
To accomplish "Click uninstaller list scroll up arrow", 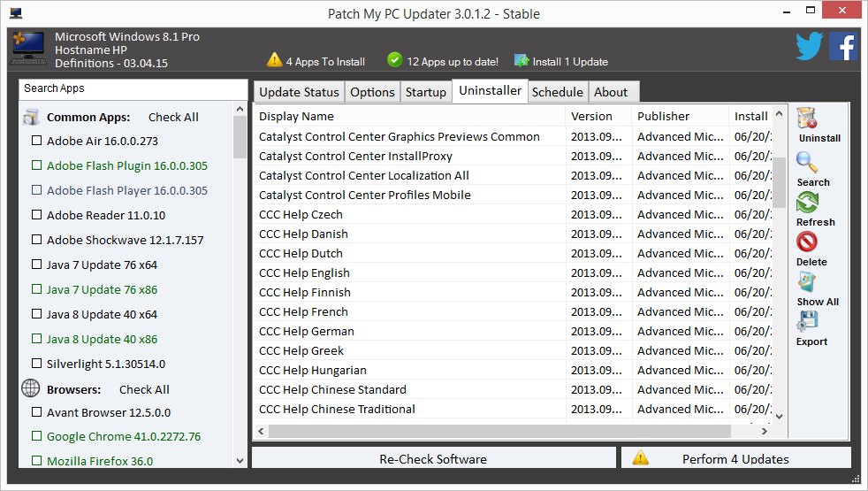I will [x=780, y=113].
